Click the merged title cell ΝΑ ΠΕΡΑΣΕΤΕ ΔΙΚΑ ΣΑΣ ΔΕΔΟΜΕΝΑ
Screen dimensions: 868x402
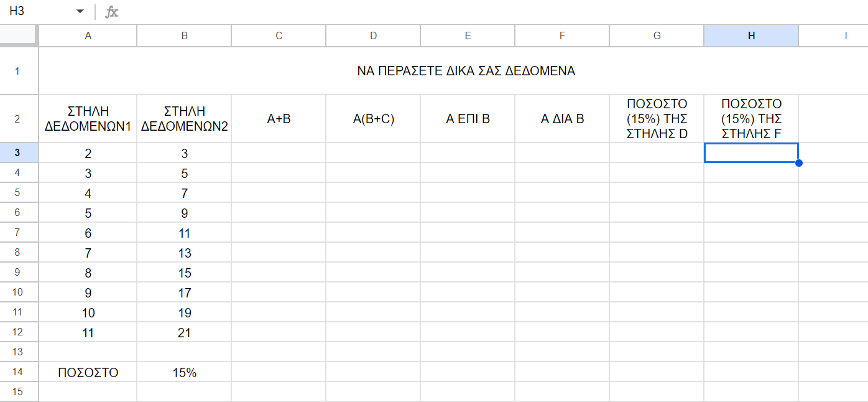(x=466, y=71)
